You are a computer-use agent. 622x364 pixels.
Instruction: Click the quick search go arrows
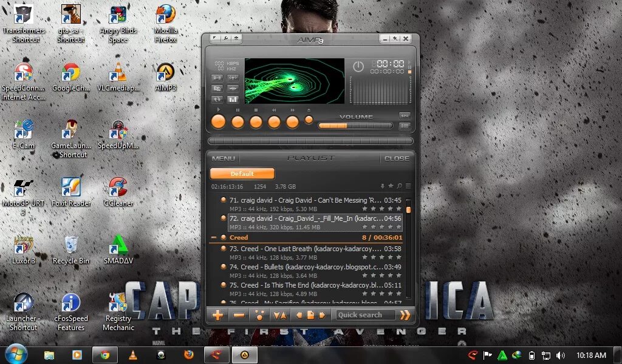pos(405,315)
